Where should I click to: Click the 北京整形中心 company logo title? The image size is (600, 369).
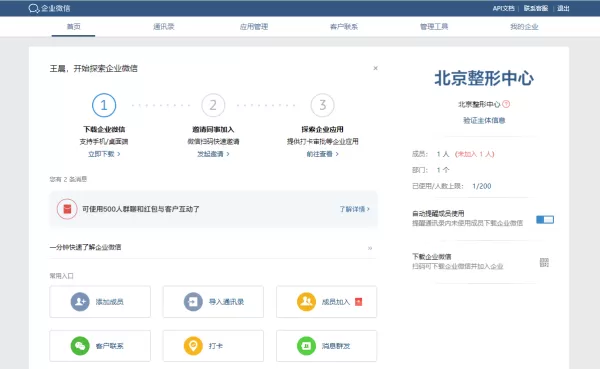pyautogui.click(x=484, y=78)
